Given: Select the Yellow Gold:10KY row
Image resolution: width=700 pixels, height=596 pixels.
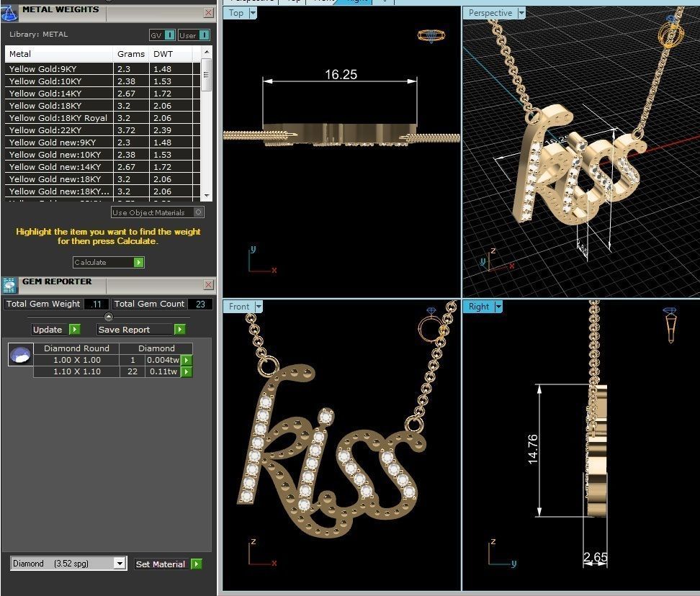Looking at the screenshot, I should [103, 81].
